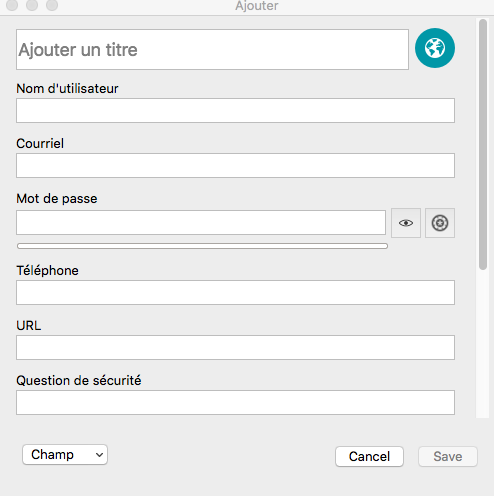Viewport: 494px width, 496px height.
Task: Click the Ajouter window title
Action: pos(257,6)
